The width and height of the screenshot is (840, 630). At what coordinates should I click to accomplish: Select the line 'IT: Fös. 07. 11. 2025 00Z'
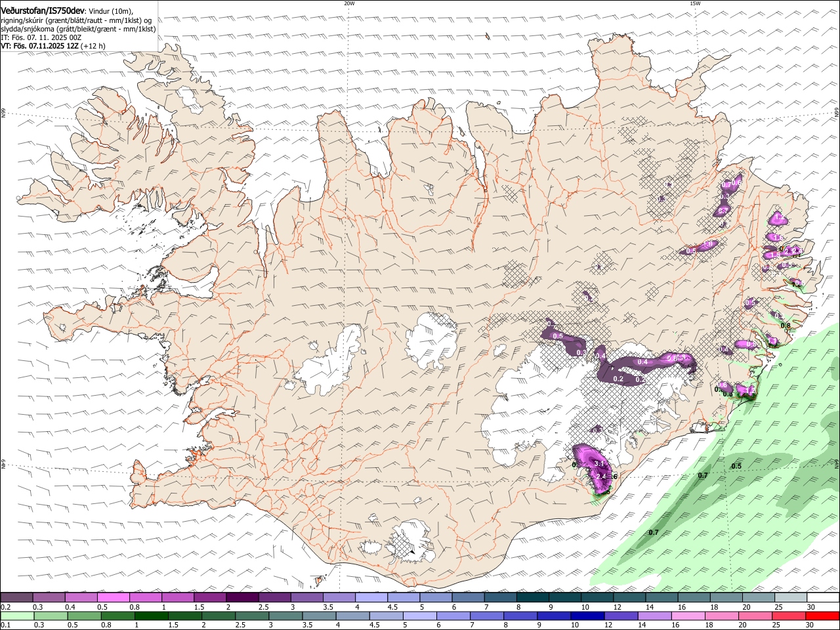(x=41, y=38)
